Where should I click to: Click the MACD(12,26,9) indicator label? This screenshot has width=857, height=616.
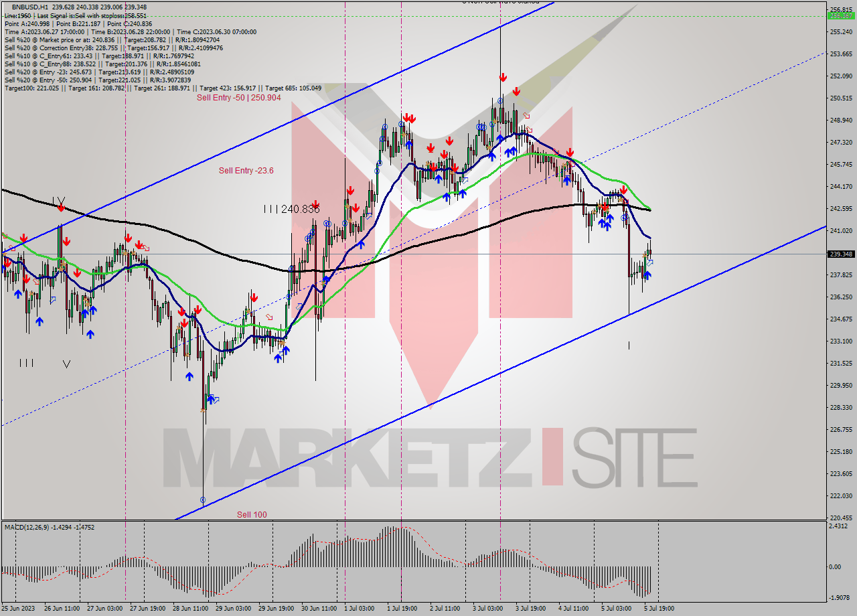pos(50,527)
